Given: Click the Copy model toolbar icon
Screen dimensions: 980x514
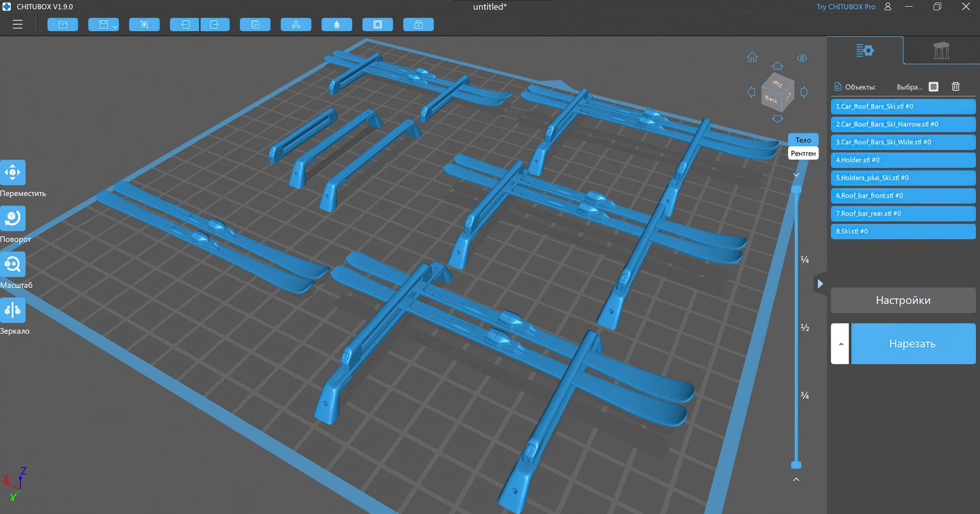Looking at the screenshot, I should click(255, 24).
